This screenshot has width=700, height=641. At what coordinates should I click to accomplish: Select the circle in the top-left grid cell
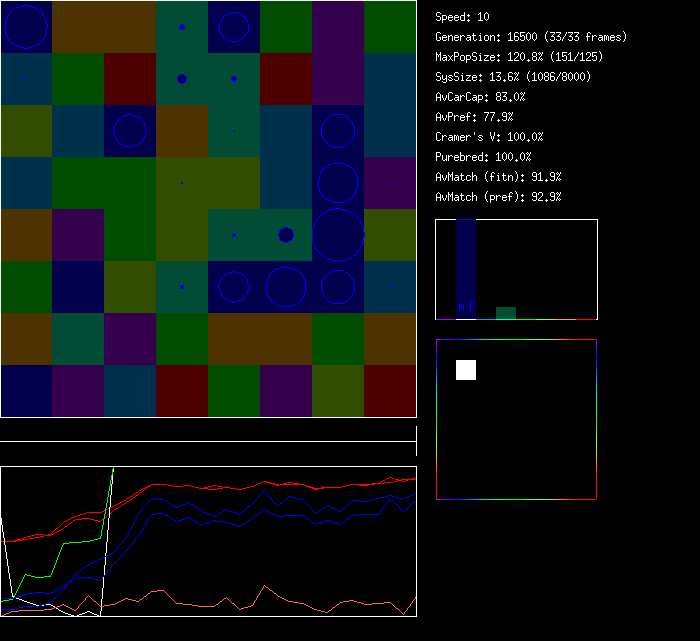[x=27, y=27]
